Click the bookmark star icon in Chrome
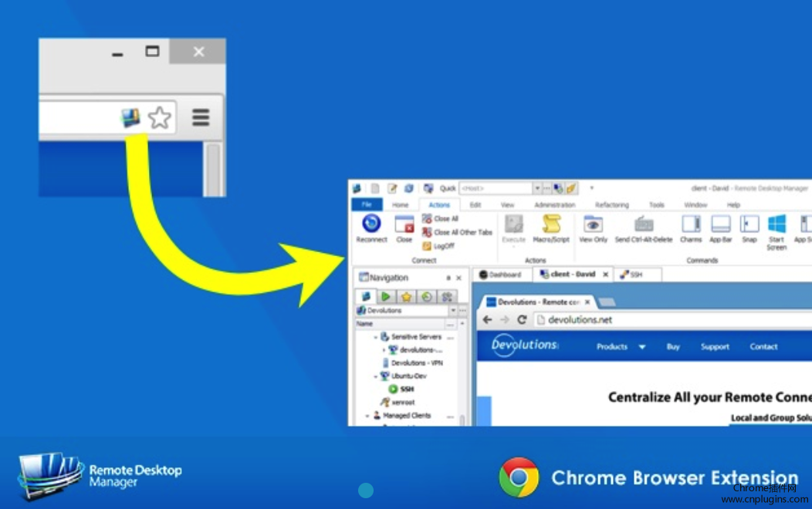 (160, 117)
